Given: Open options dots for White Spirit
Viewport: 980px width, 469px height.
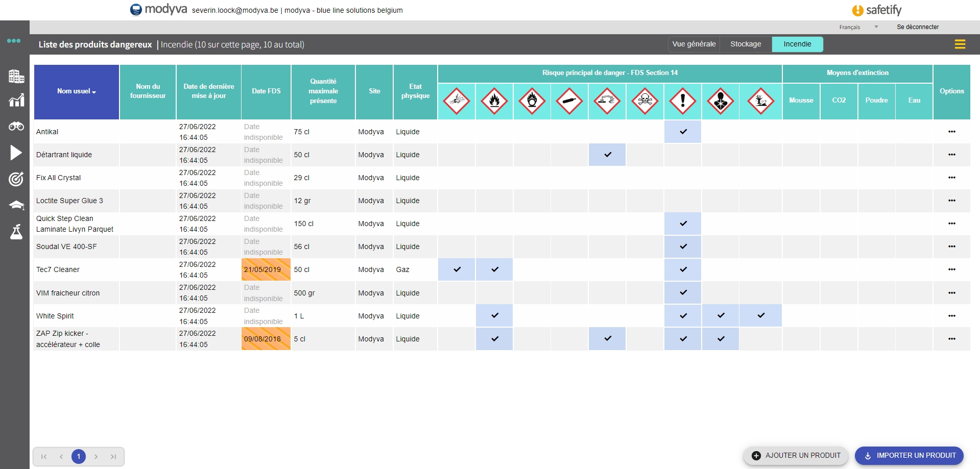Looking at the screenshot, I should 952,316.
